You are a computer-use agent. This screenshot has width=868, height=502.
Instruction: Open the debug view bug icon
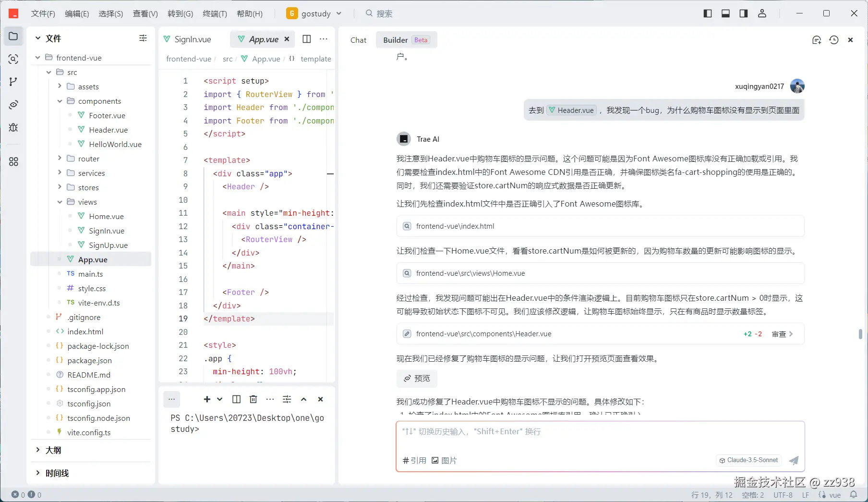13,127
